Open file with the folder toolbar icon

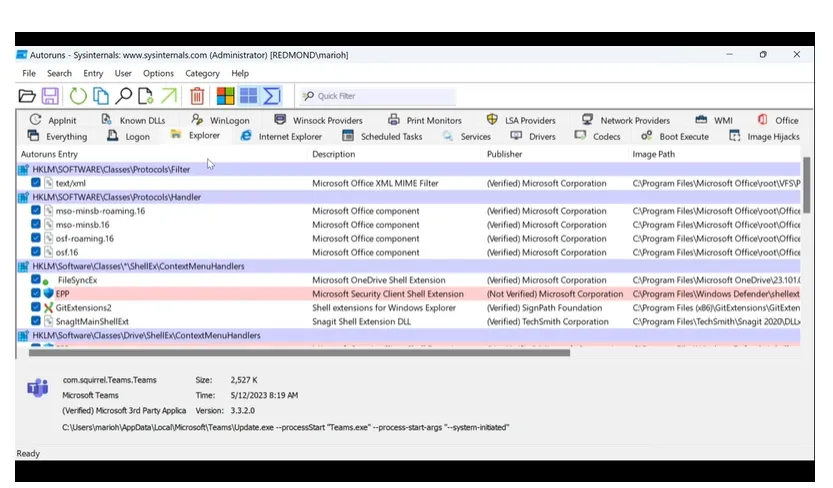pos(27,96)
